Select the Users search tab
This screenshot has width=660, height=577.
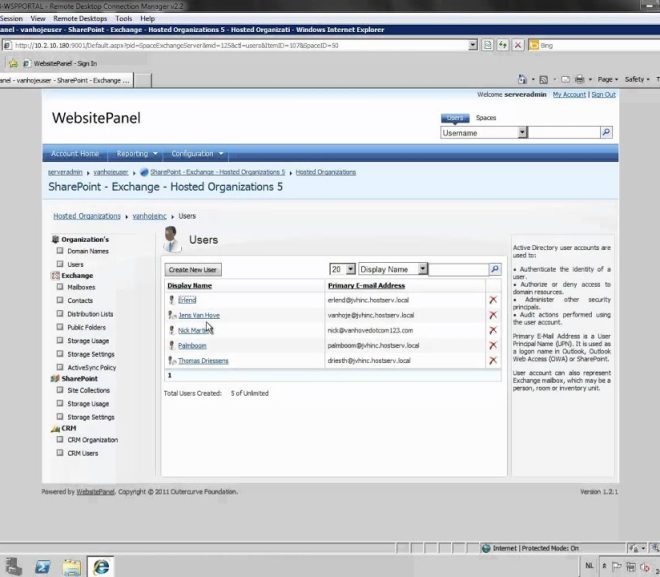(455, 118)
